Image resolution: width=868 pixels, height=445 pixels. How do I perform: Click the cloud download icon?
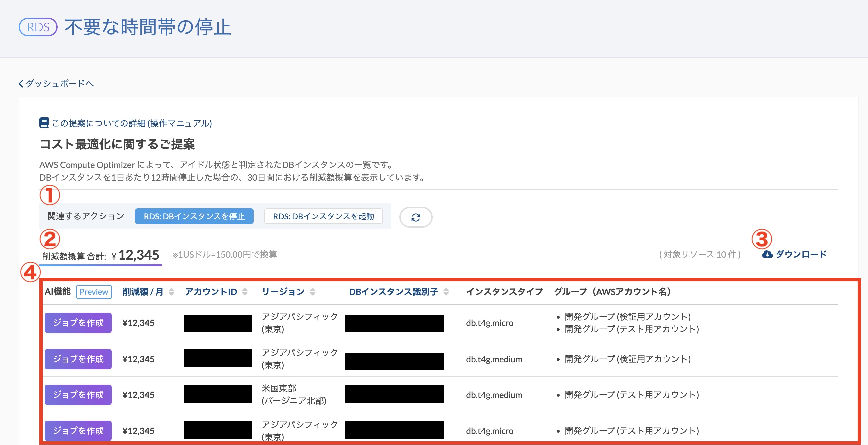click(767, 254)
